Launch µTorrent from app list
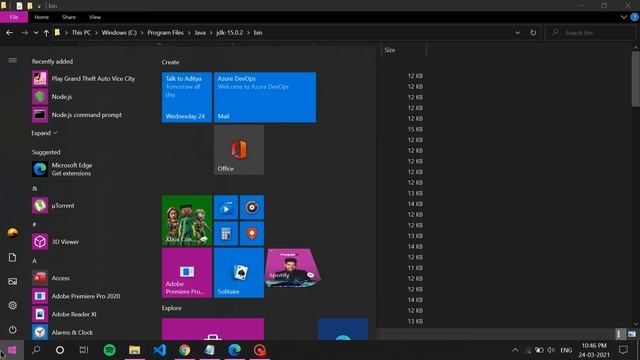The image size is (640, 360). pyautogui.click(x=53, y=205)
